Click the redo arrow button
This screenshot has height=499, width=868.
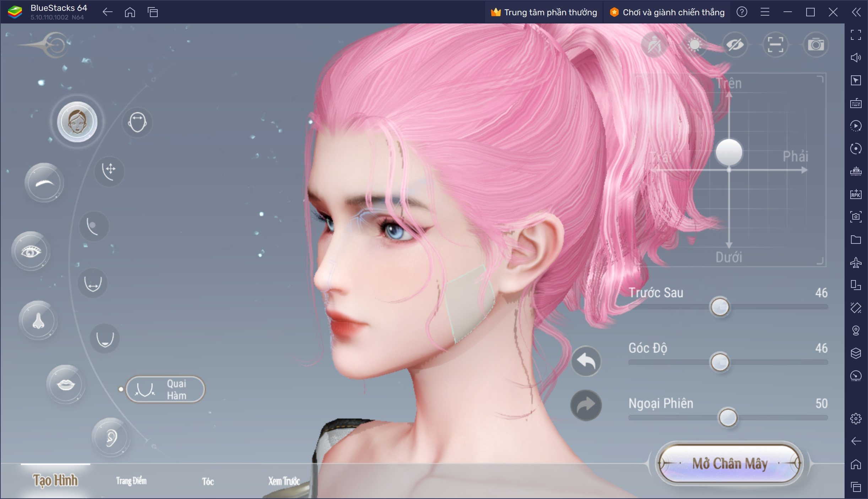point(586,405)
